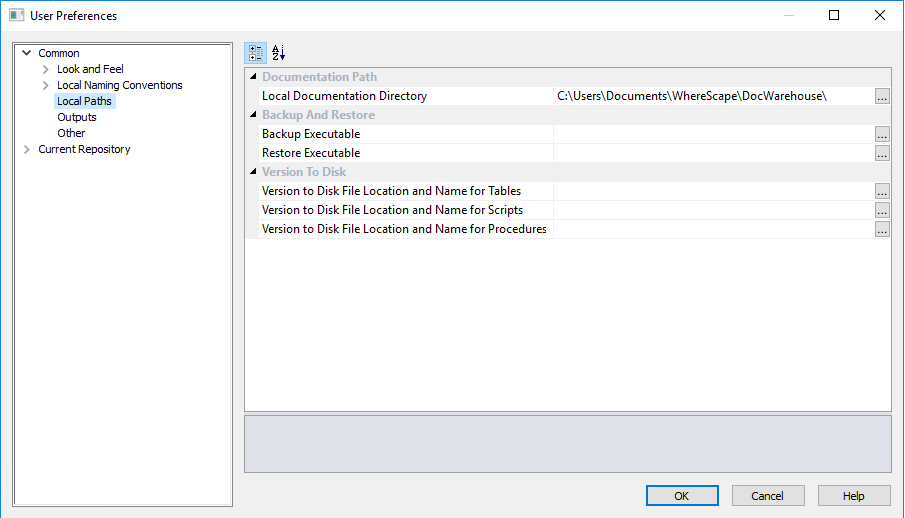Click the Backup Executable value field
The width and height of the screenshot is (905, 518).
point(712,134)
